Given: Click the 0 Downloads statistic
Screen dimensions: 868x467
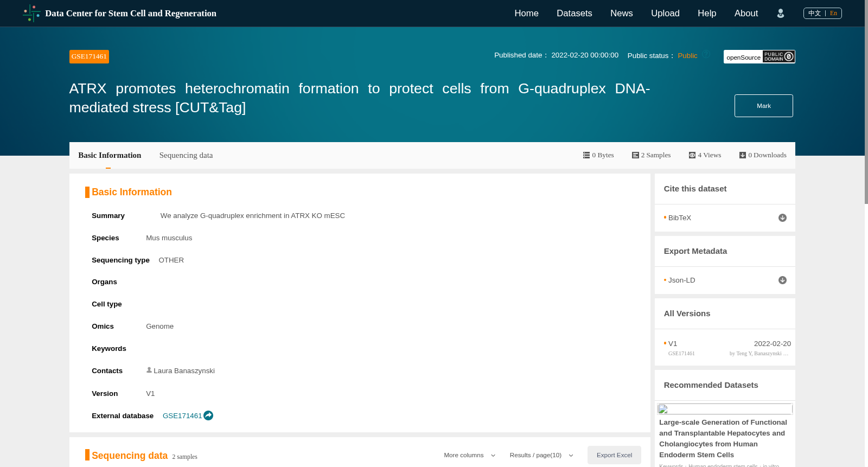Looking at the screenshot, I should (x=763, y=155).
